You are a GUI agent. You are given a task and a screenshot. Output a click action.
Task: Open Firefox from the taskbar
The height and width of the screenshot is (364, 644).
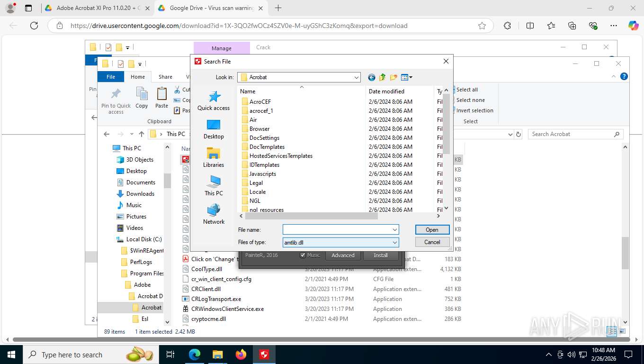241,355
